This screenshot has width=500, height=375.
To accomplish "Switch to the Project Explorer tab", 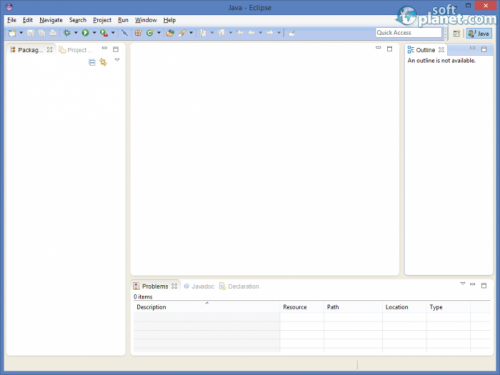I will click(x=76, y=50).
